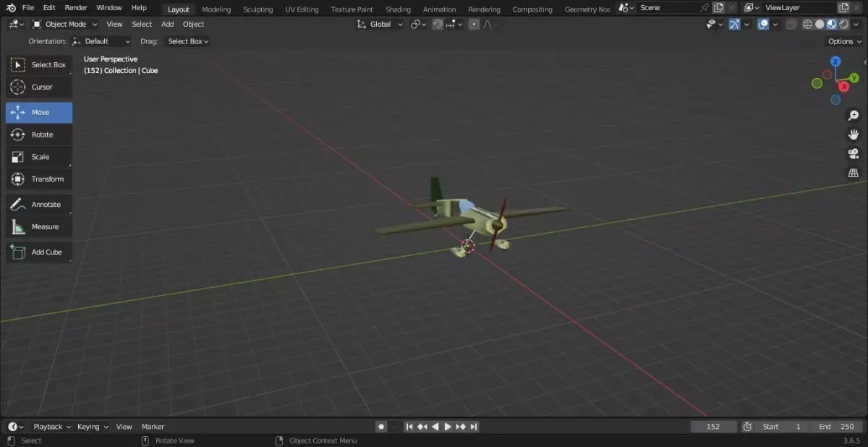
Task: Select the Annotate tool
Action: 39,205
